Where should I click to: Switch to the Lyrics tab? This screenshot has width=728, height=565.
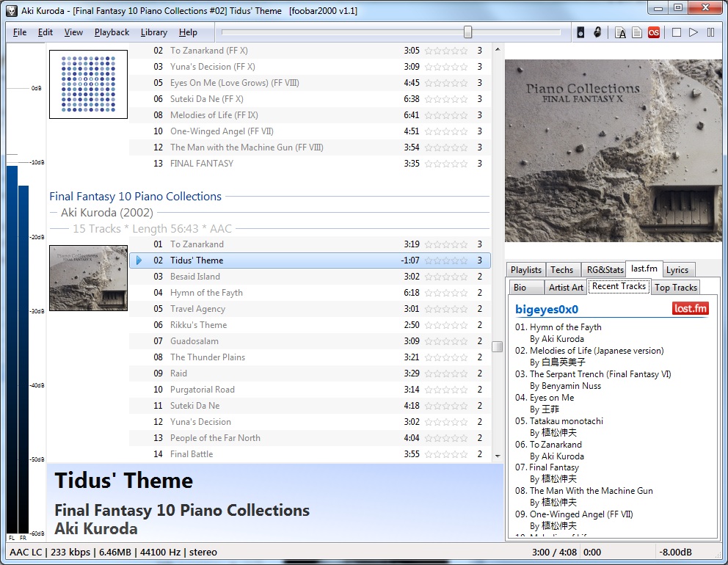pyautogui.click(x=677, y=270)
